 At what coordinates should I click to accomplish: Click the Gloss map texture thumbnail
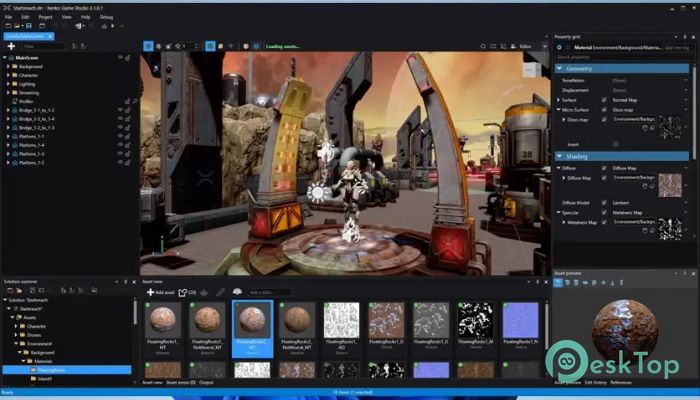click(x=670, y=127)
